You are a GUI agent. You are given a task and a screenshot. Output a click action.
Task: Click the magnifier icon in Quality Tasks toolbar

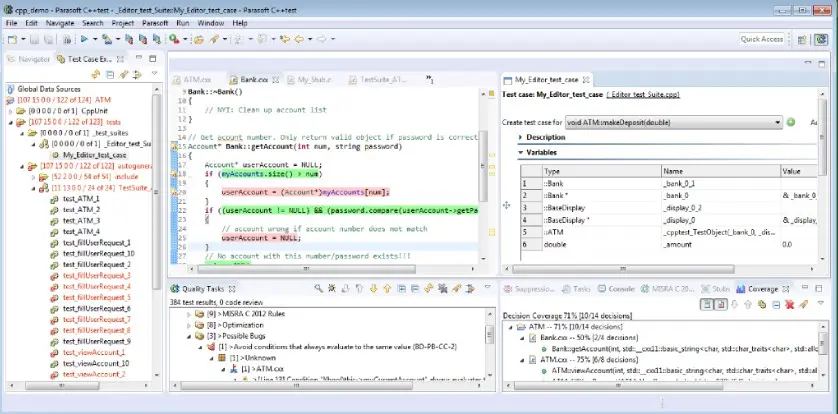click(319, 288)
